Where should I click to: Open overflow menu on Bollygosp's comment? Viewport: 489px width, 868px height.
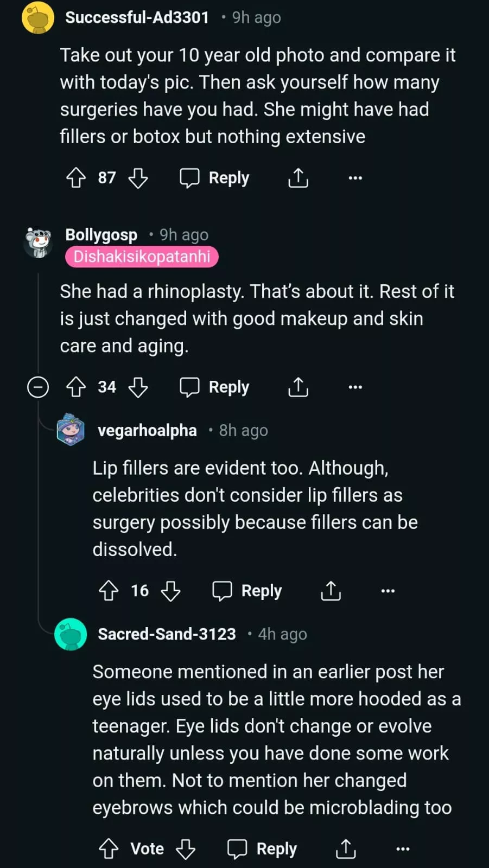355,387
